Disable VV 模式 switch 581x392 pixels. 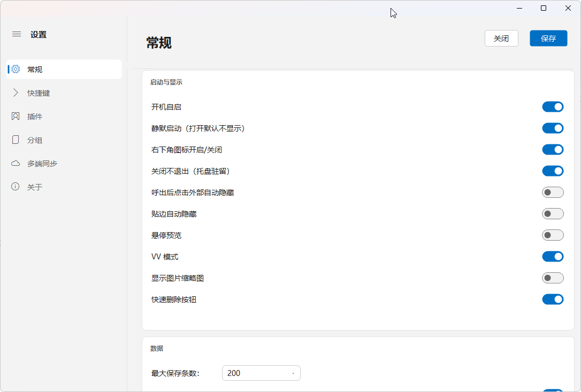pos(553,256)
